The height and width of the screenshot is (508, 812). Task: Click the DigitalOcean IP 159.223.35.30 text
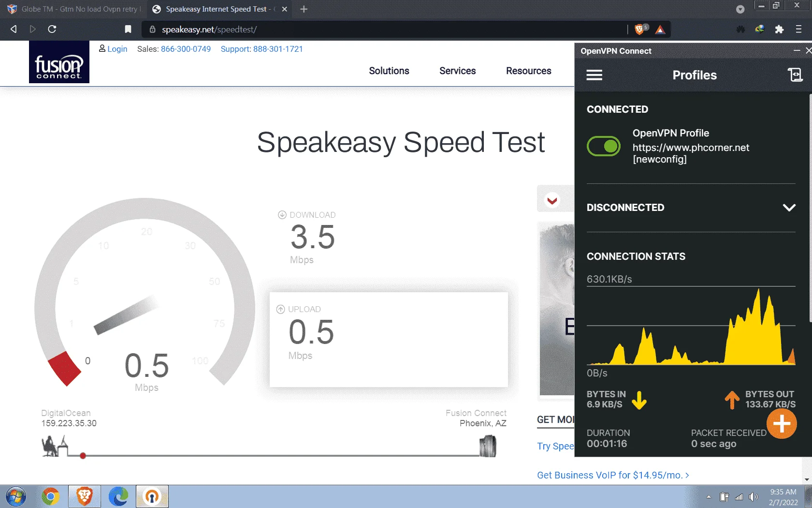pos(69,423)
